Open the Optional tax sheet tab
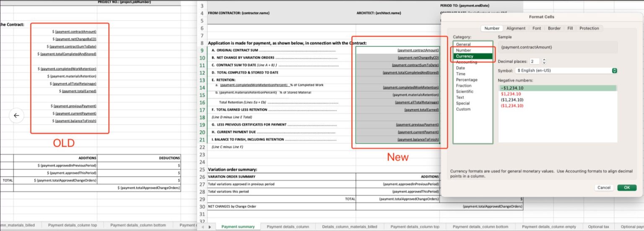644x231 pixels. [598, 227]
